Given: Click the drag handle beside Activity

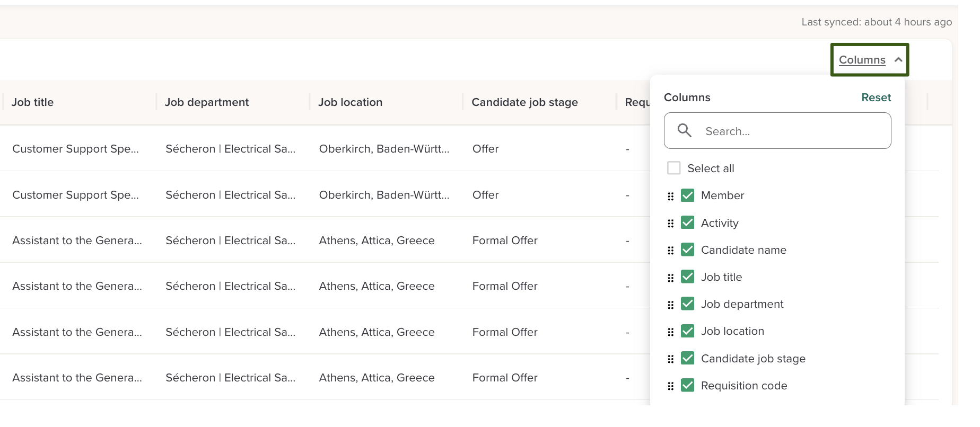Looking at the screenshot, I should (670, 224).
